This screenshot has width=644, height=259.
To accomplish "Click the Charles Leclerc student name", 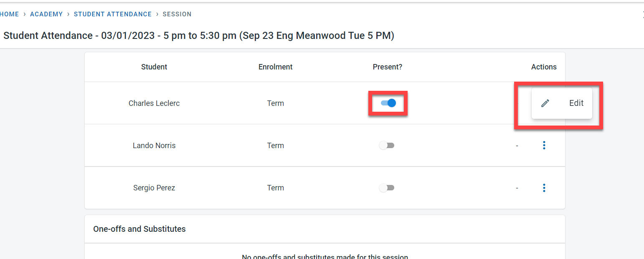I will (154, 103).
